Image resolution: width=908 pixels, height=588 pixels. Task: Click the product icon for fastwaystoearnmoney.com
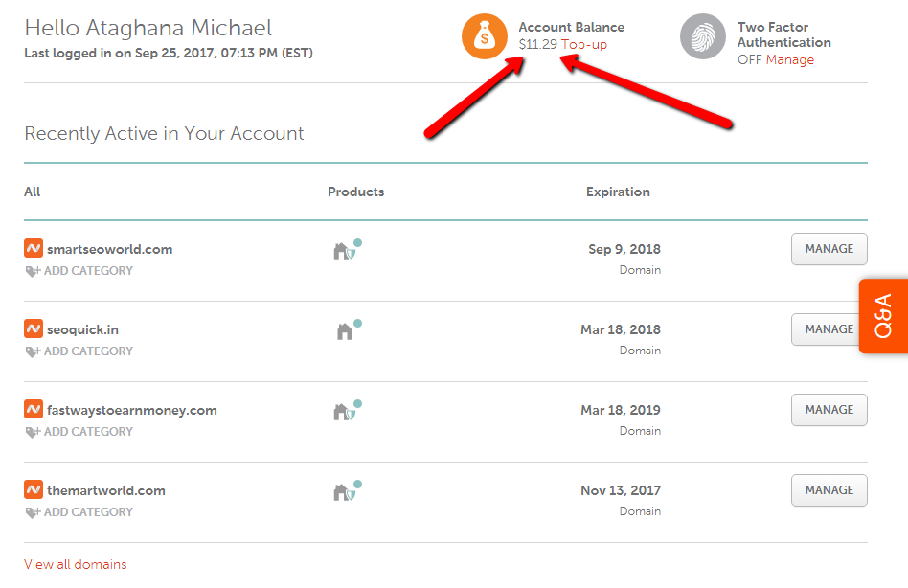point(346,412)
